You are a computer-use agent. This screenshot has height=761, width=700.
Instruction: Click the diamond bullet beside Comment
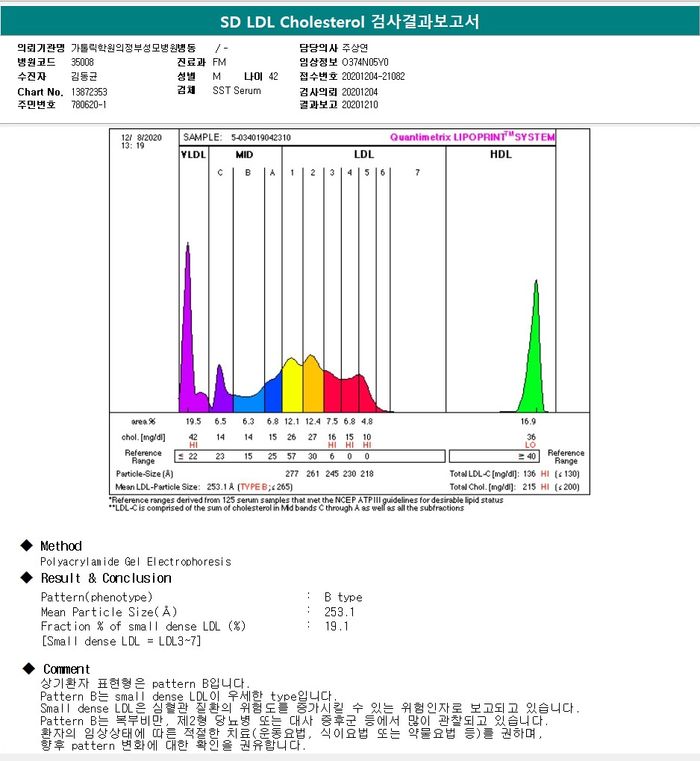[x=28, y=668]
